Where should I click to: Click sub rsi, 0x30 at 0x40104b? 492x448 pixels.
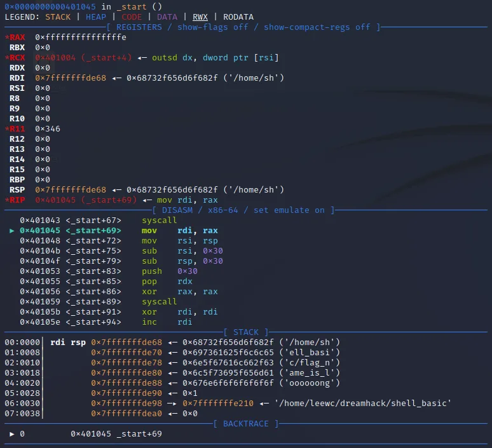coord(121,250)
